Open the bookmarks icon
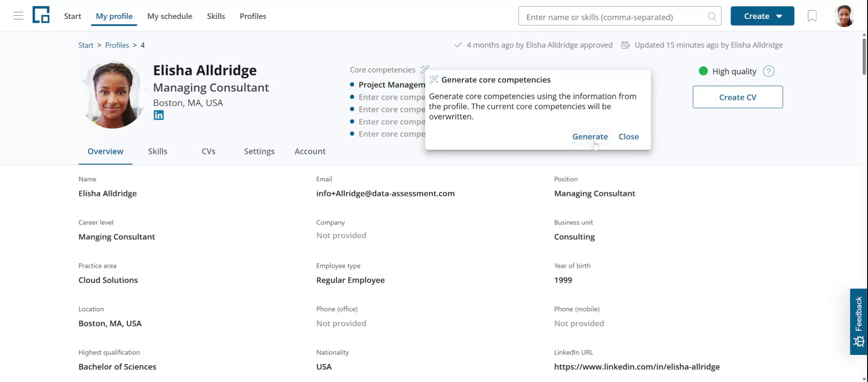The width and height of the screenshot is (868, 382). [x=812, y=16]
